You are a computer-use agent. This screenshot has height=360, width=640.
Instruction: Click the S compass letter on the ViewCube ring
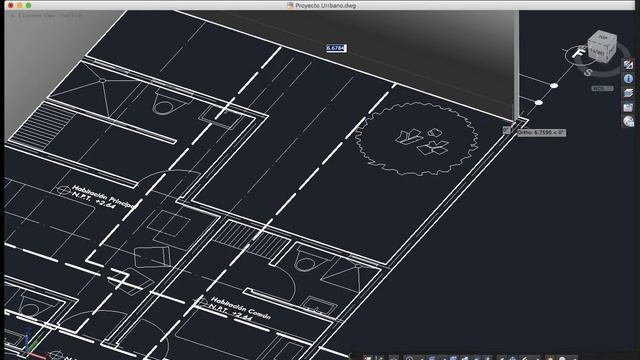(588, 72)
